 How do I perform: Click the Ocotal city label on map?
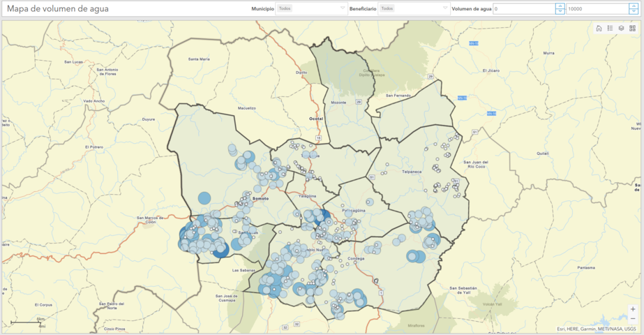[316, 119]
